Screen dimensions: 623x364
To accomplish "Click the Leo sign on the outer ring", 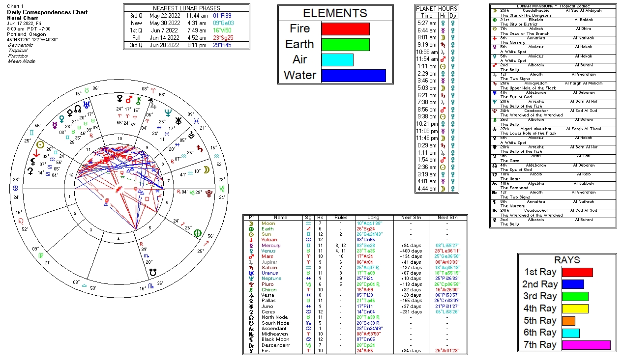I will 21,221.
